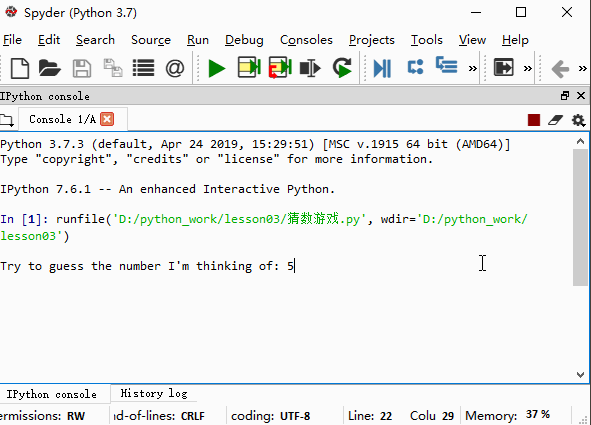
Task: Open the Projects menu
Action: [x=372, y=40]
